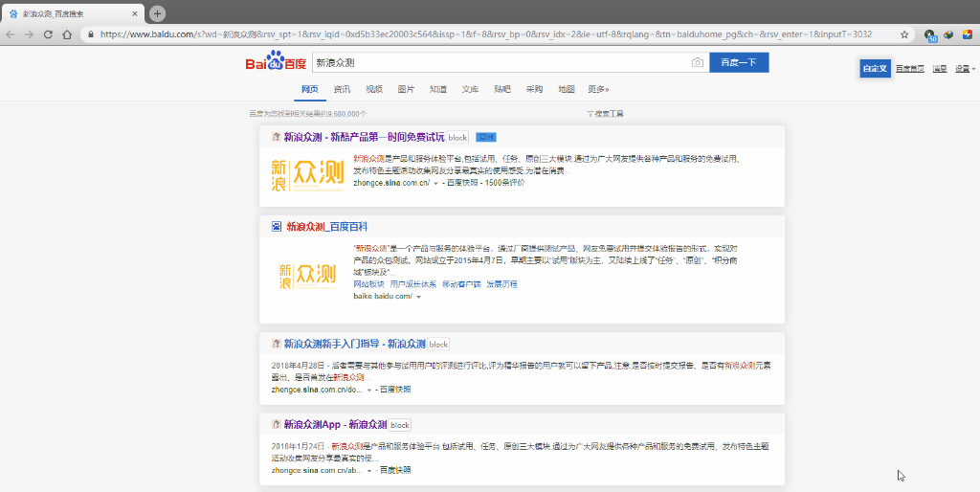Click favicon beside 新浪众测App result

(276, 424)
